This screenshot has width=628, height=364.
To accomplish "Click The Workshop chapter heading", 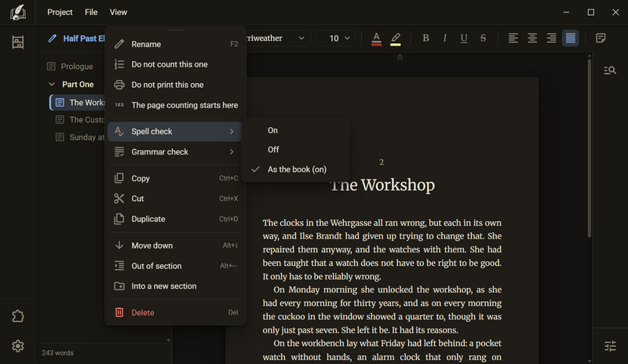I will 382,185.
